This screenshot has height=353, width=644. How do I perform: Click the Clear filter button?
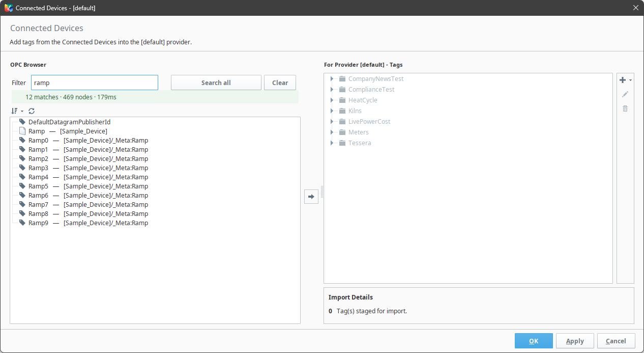coord(280,83)
